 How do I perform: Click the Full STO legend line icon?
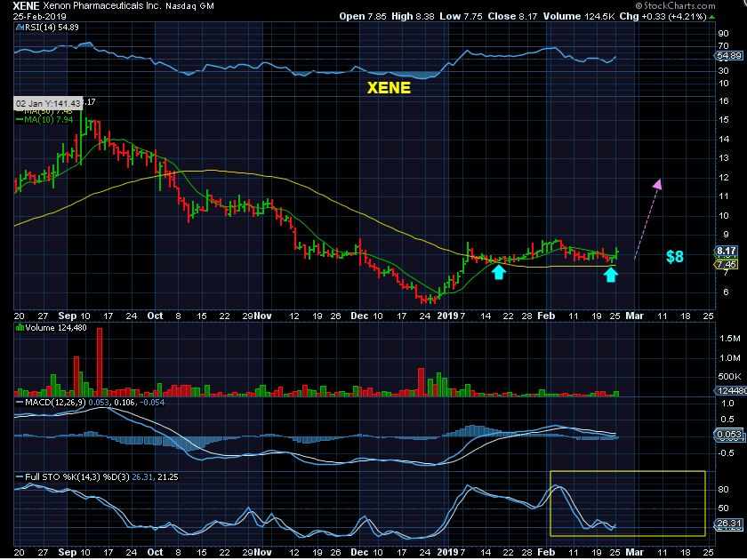tap(18, 477)
